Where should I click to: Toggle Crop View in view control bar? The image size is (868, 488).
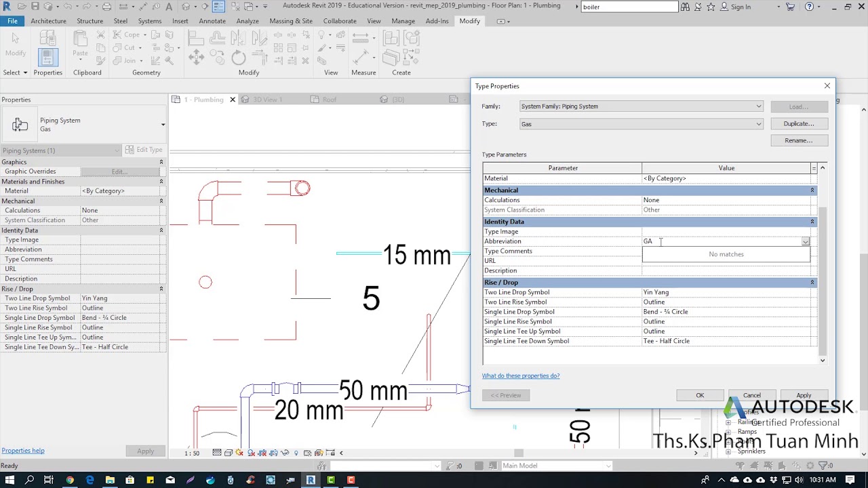[x=262, y=453]
